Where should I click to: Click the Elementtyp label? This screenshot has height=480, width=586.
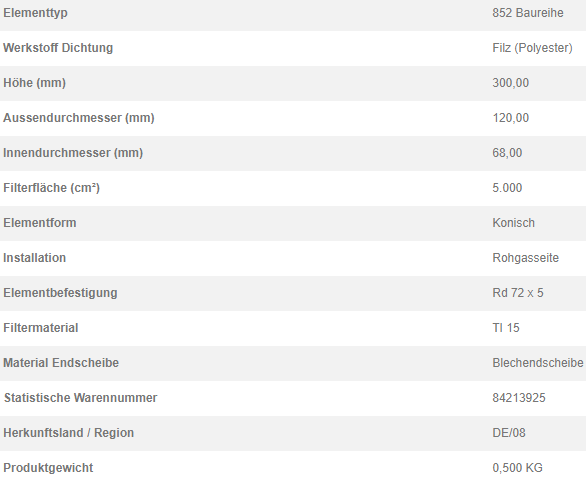coord(36,13)
